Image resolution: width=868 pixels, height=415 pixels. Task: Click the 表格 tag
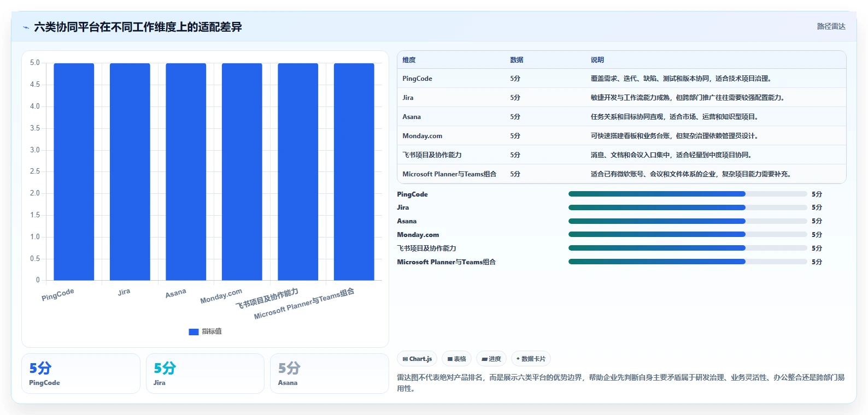(457, 359)
